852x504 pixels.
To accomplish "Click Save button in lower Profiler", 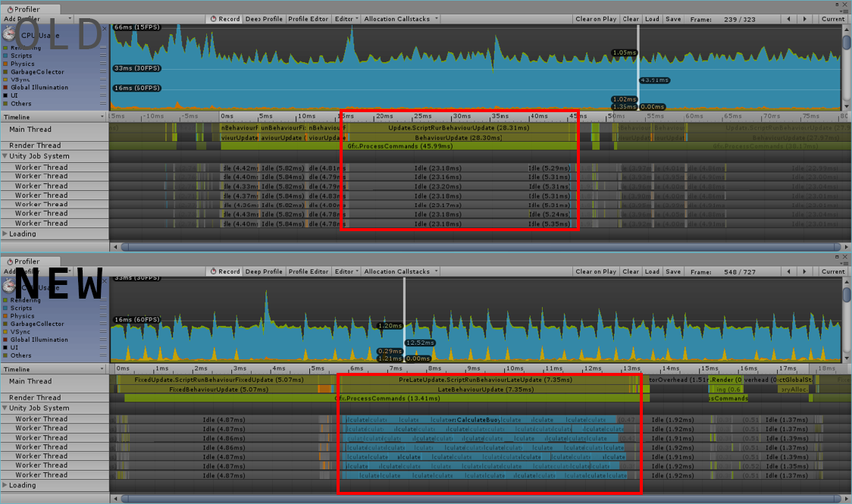I will pyautogui.click(x=673, y=271).
